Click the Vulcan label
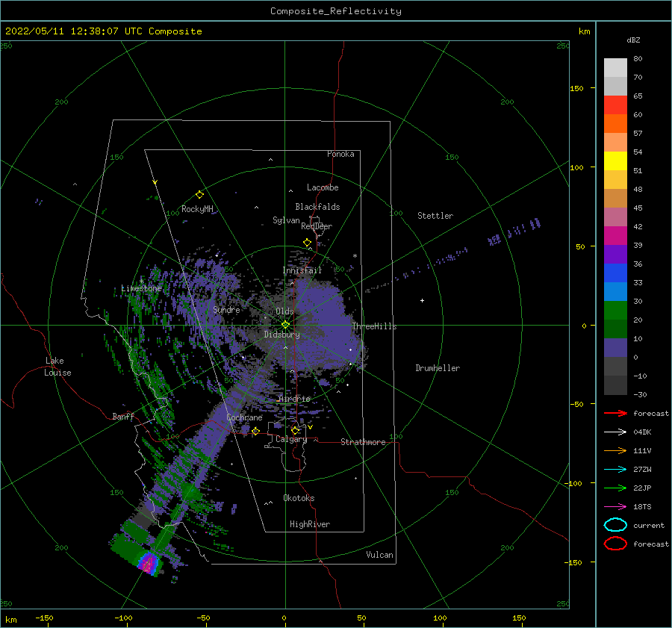The image size is (672, 628). 380,555
